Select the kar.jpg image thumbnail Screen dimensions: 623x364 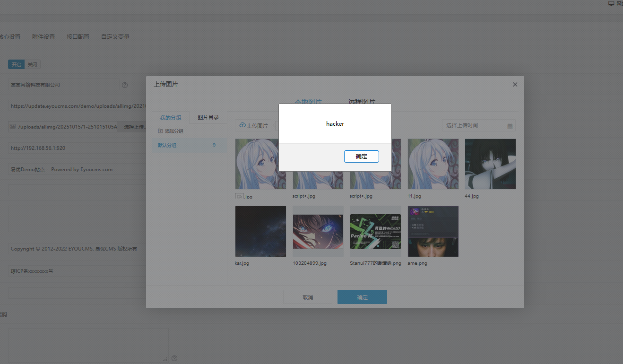pos(260,231)
